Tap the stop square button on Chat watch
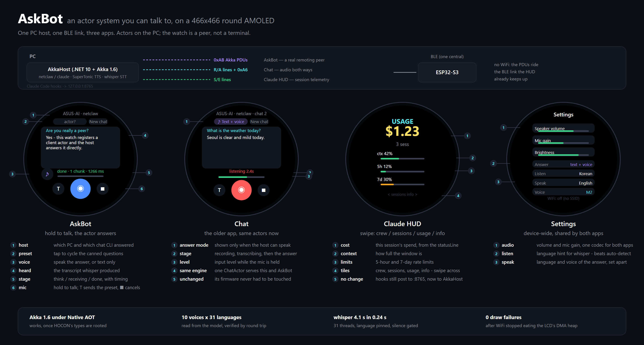 pyautogui.click(x=263, y=190)
